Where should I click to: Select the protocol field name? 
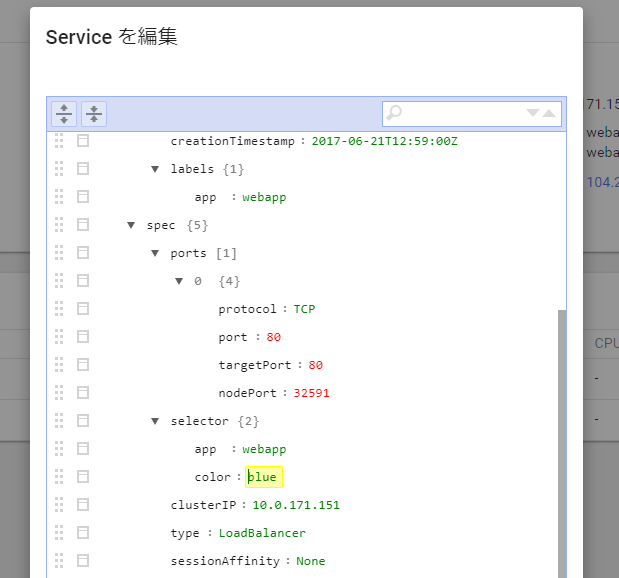248,309
